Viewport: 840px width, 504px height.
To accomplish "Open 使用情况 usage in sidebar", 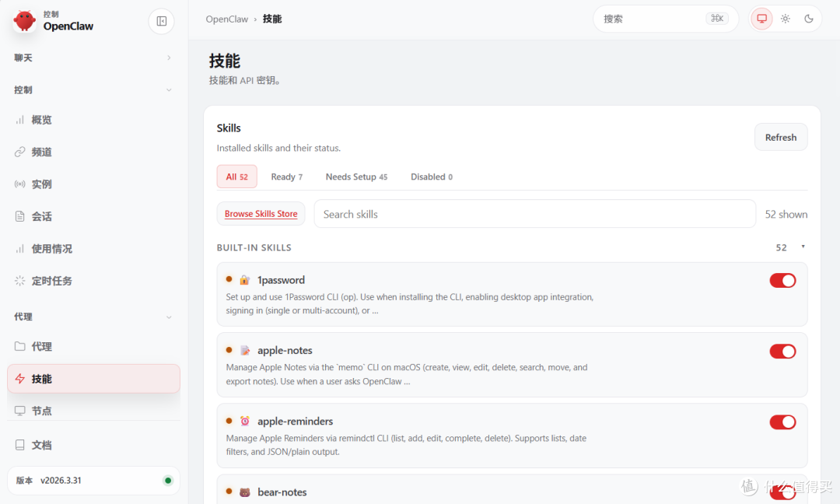I will 94,249.
